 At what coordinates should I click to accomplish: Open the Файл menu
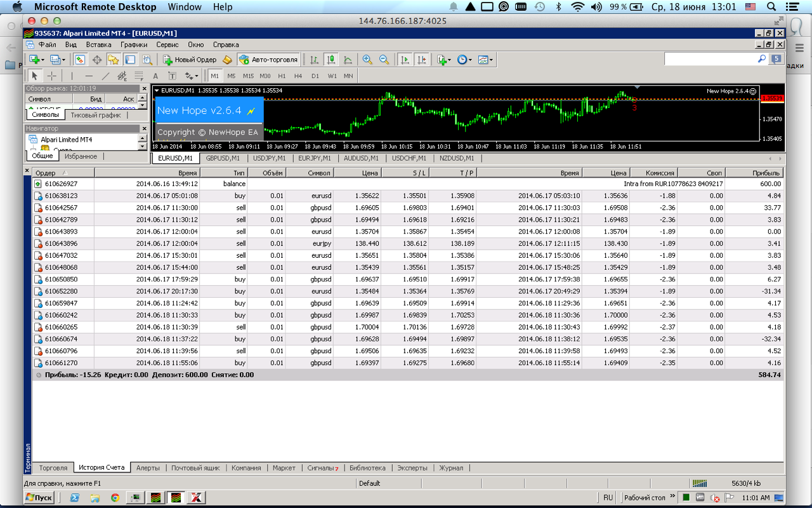point(47,44)
